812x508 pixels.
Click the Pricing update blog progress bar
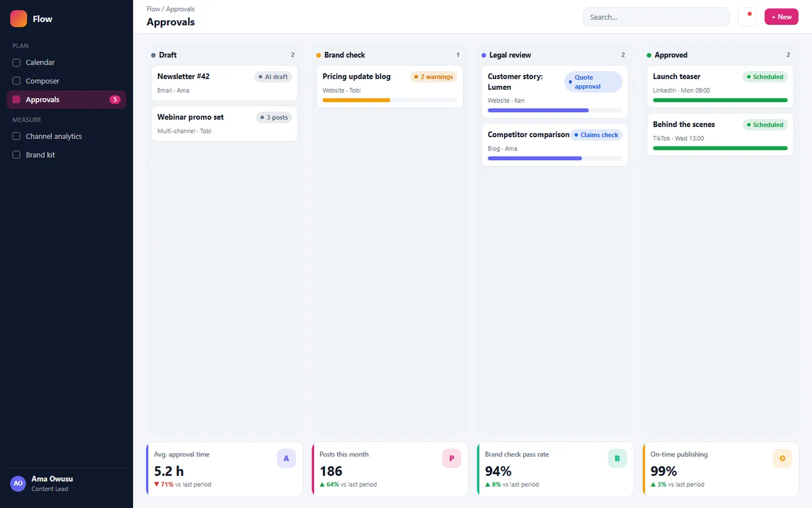390,100
